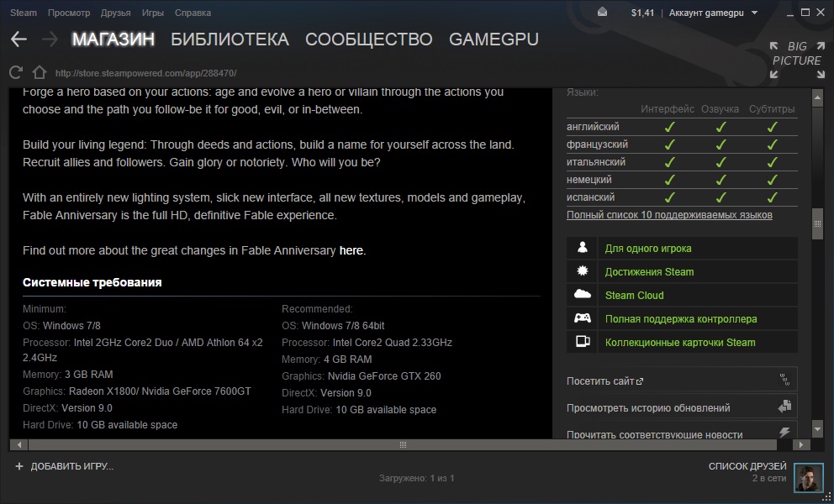Click the французский language row label

597,144
